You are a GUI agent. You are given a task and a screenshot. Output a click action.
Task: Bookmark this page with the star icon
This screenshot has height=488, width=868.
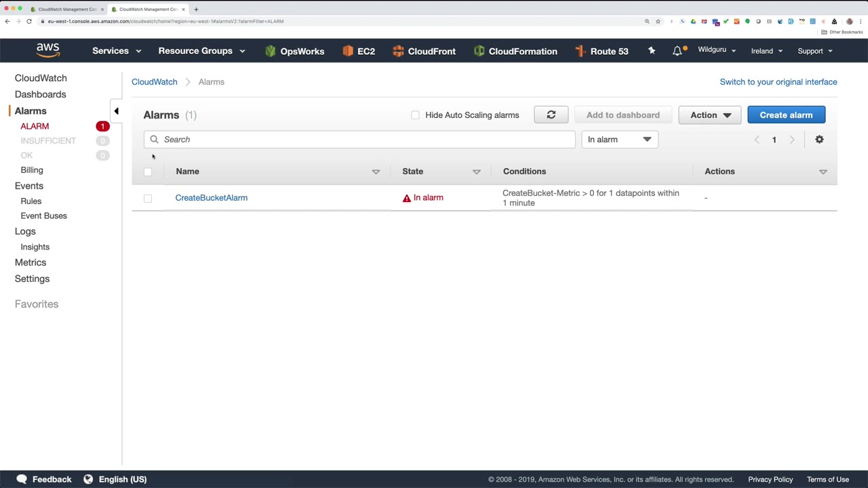click(x=658, y=21)
